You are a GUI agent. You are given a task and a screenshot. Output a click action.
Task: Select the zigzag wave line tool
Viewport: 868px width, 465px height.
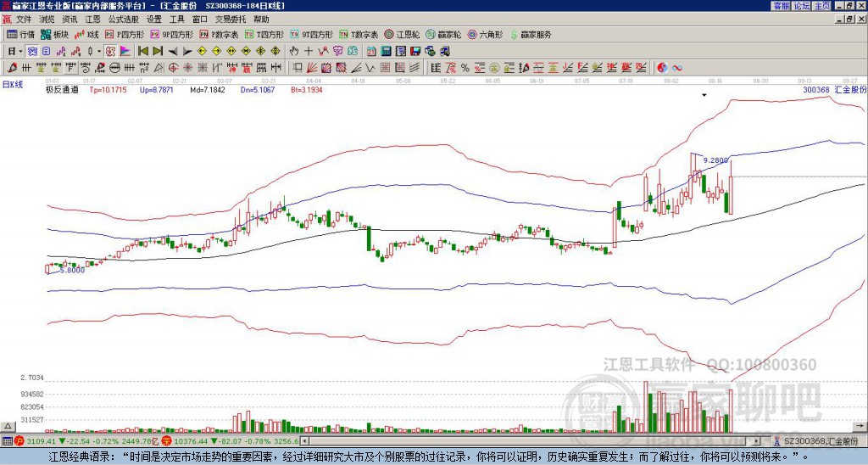(x=370, y=68)
